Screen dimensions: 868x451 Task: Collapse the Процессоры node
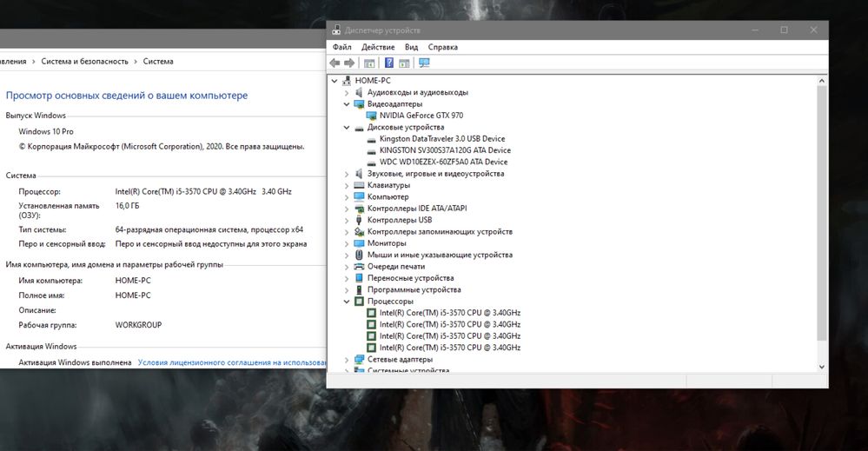tap(347, 302)
